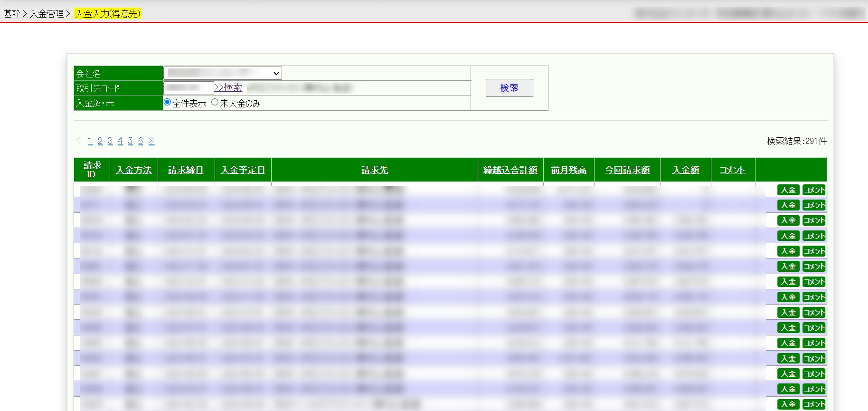Sort by 今回請求額 column header

point(627,170)
